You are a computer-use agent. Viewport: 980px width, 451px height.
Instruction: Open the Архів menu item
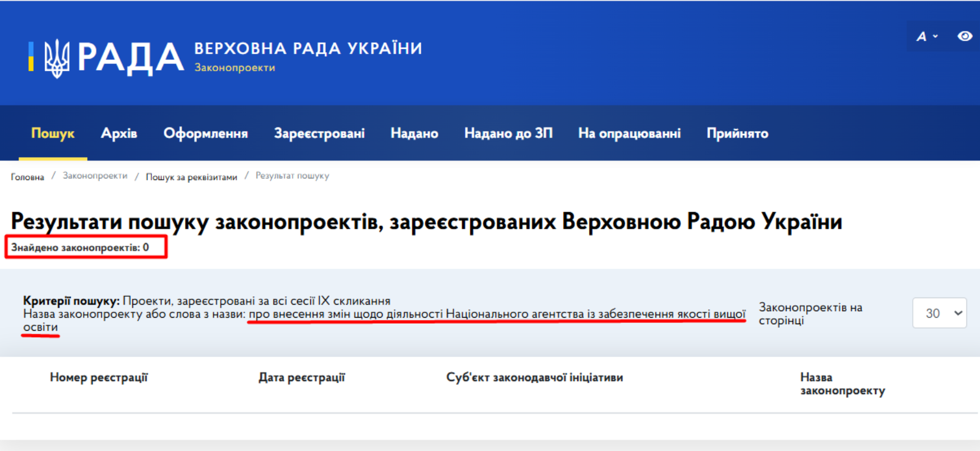[x=119, y=133]
